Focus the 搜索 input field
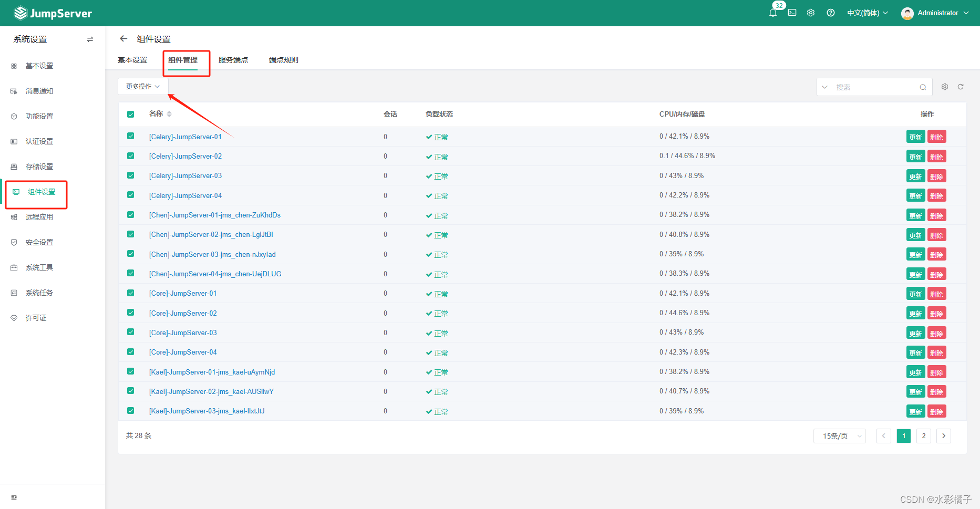Screen dimensions: 980x509 coord(875,87)
